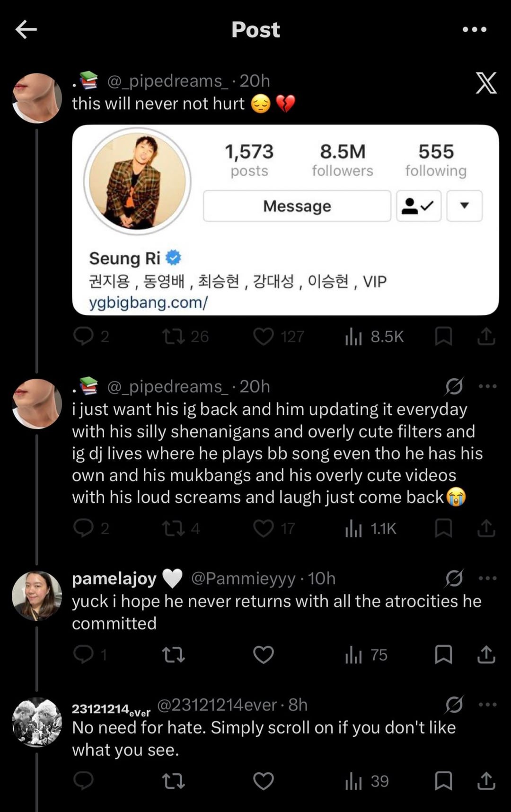Go back using the arrow icon

26,29
